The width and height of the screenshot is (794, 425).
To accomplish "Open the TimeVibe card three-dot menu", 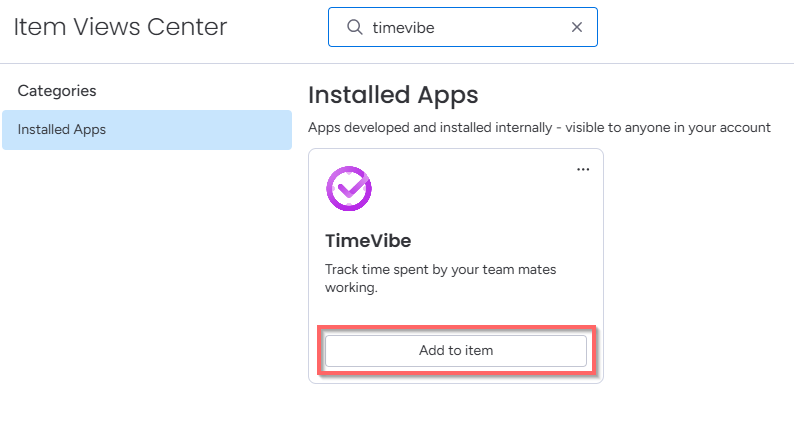I will [x=583, y=170].
